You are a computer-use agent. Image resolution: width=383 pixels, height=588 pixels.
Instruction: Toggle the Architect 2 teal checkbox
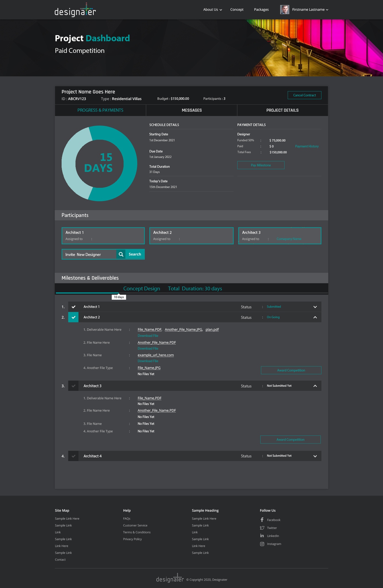(x=73, y=317)
